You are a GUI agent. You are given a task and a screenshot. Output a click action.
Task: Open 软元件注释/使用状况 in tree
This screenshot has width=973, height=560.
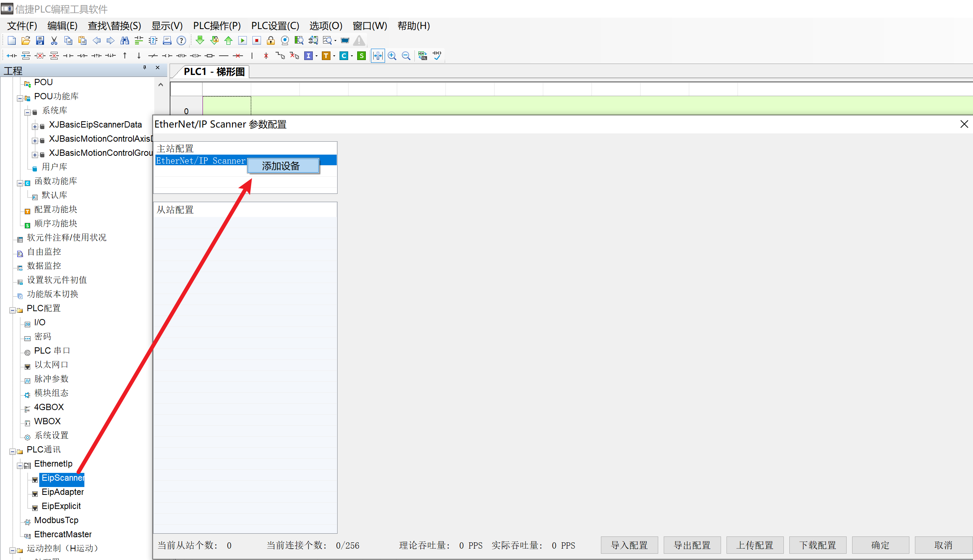(x=66, y=238)
